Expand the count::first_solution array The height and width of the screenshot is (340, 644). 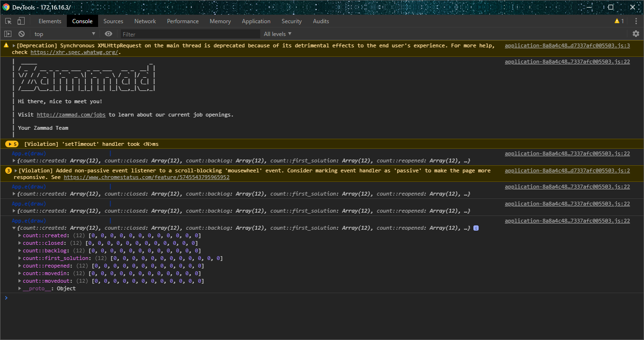point(19,258)
